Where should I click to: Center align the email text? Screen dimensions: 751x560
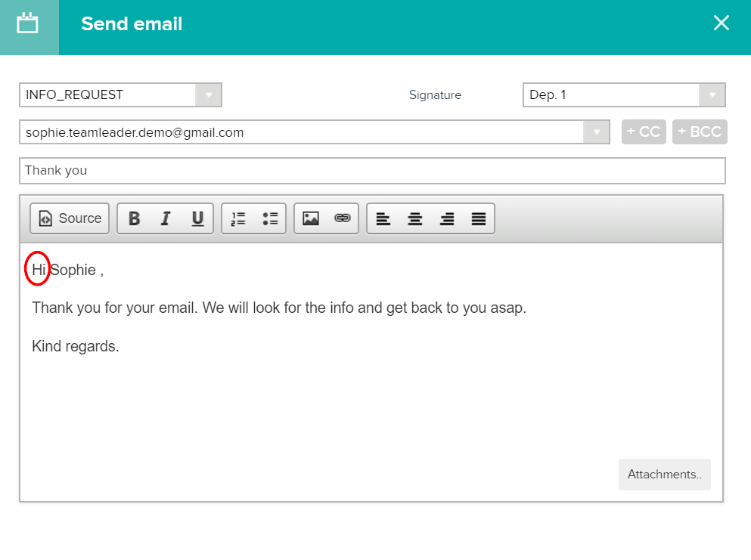pos(414,218)
